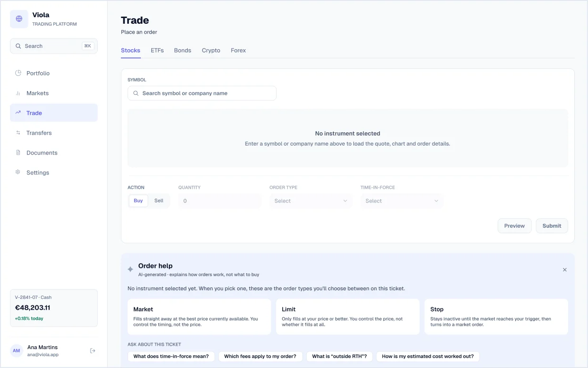Click the AM avatar circle
The image size is (588, 368).
17,351
